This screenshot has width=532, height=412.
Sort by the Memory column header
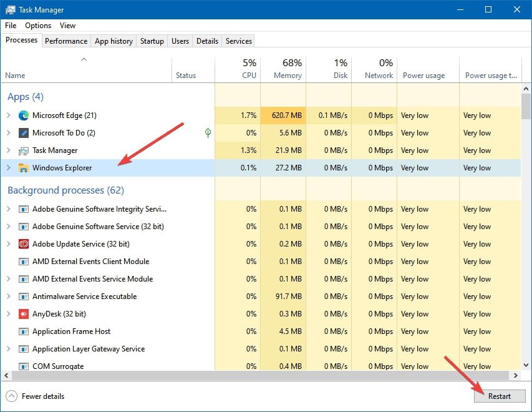(283, 70)
